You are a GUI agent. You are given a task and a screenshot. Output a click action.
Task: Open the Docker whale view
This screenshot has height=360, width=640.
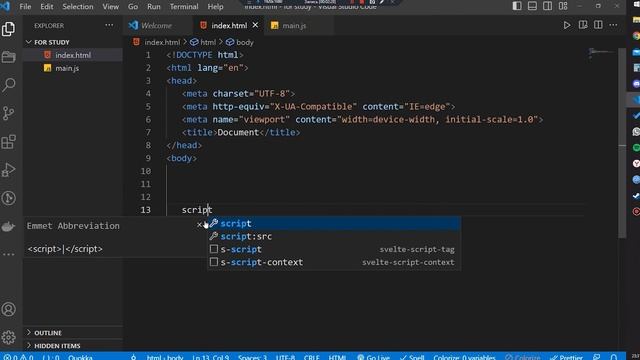point(9,227)
